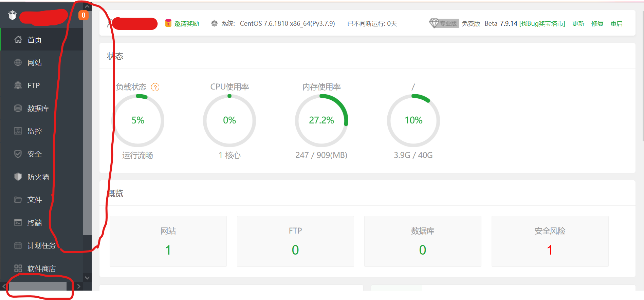Click the page vertical scrollbar on right edge
This screenshot has height=300, width=644.
643,76
